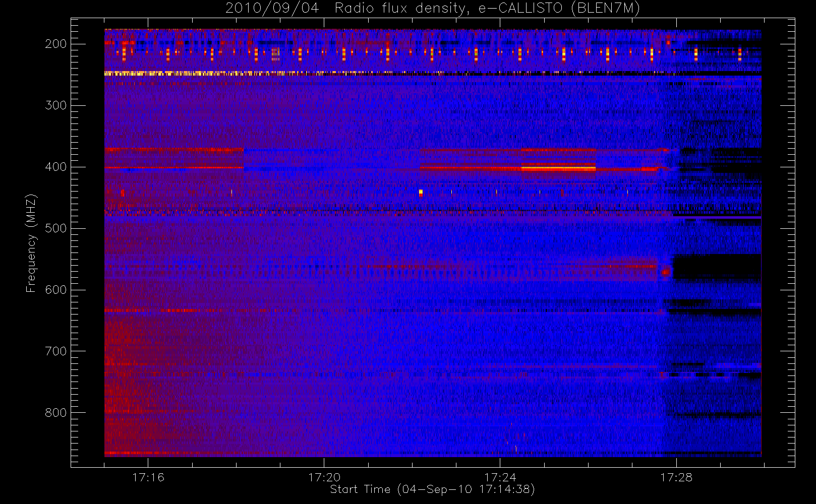Click the 17:20 time tick label

coord(324,477)
